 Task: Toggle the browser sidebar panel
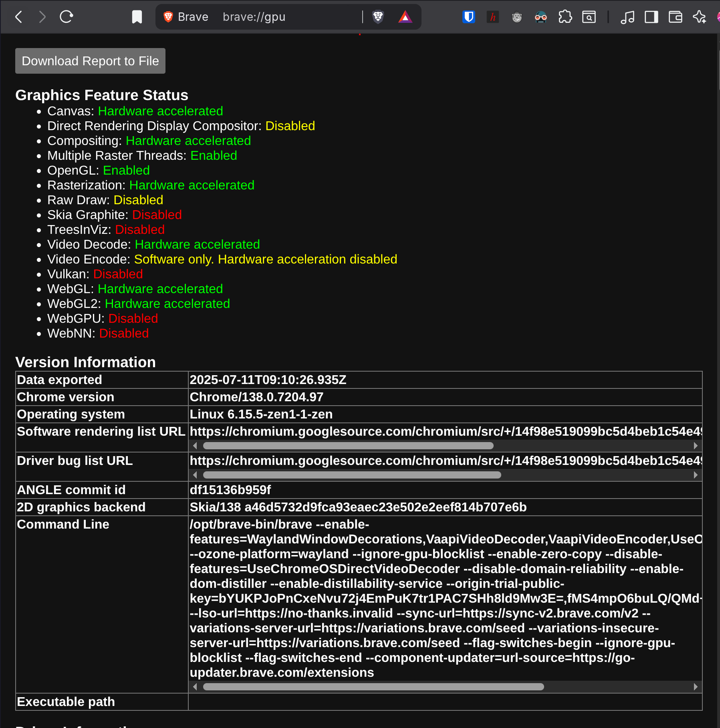tap(651, 17)
